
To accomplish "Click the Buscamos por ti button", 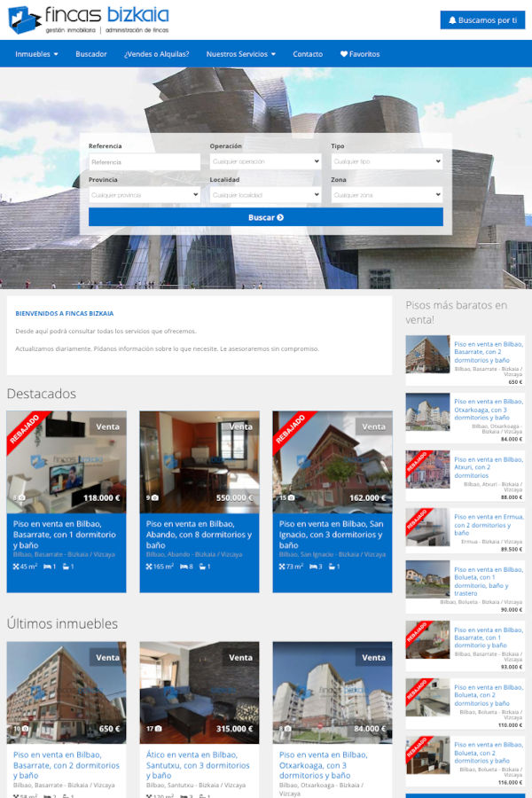I will 482,20.
